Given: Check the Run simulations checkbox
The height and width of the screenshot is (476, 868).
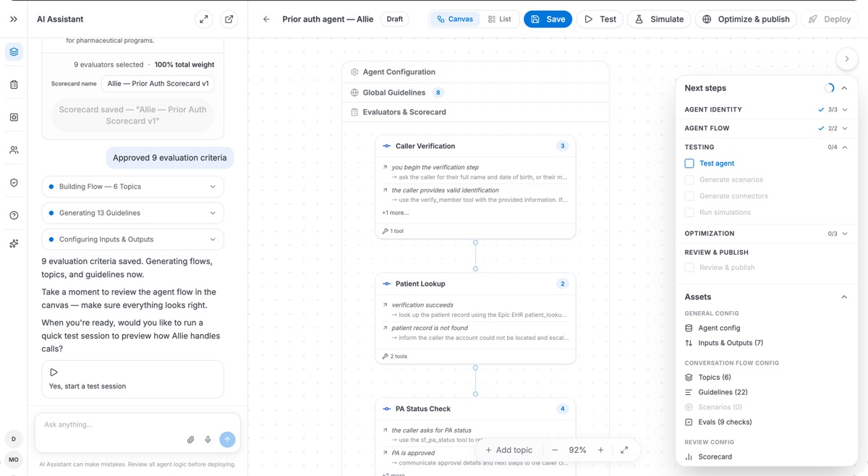Looking at the screenshot, I should (689, 213).
